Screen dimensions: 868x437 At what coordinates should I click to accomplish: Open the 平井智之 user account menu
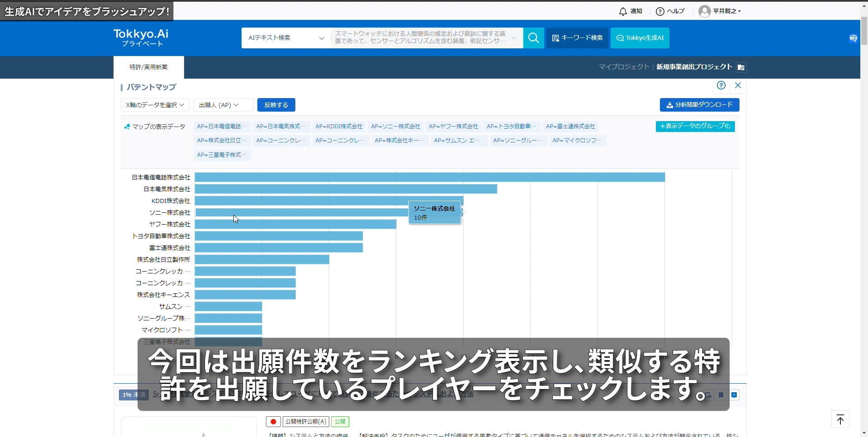pyautogui.click(x=720, y=11)
